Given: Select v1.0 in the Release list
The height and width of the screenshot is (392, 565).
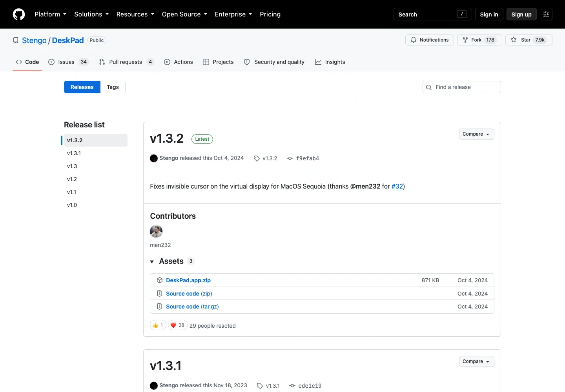Looking at the screenshot, I should point(95,205).
